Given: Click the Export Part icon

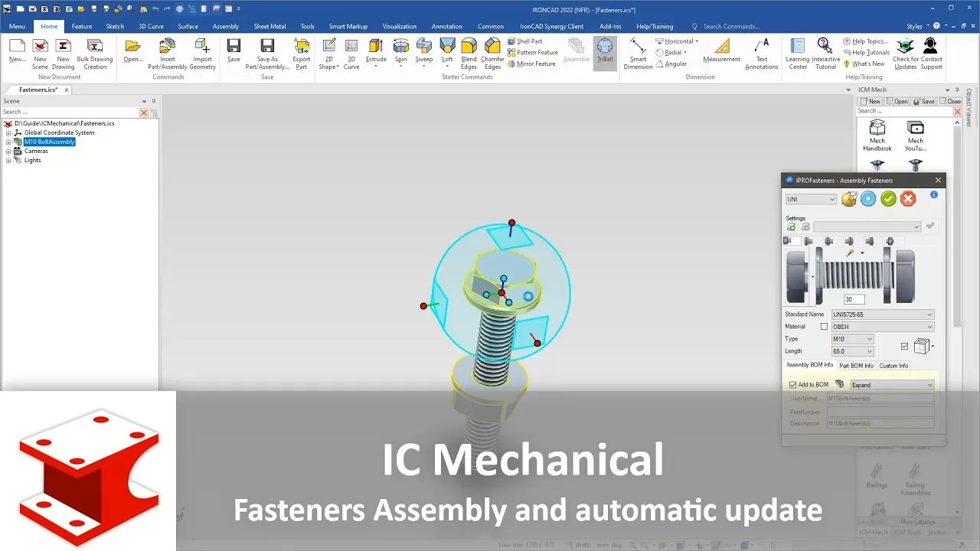Looking at the screenshot, I should click(x=302, y=47).
